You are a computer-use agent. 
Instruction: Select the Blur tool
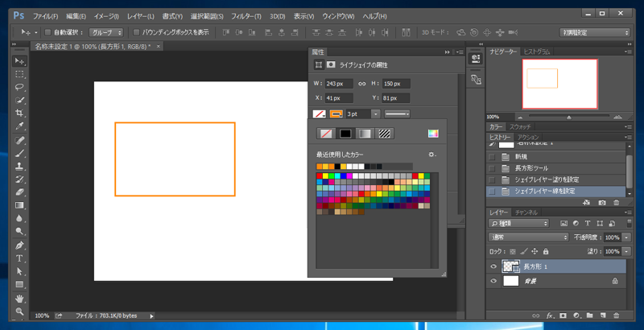19,218
